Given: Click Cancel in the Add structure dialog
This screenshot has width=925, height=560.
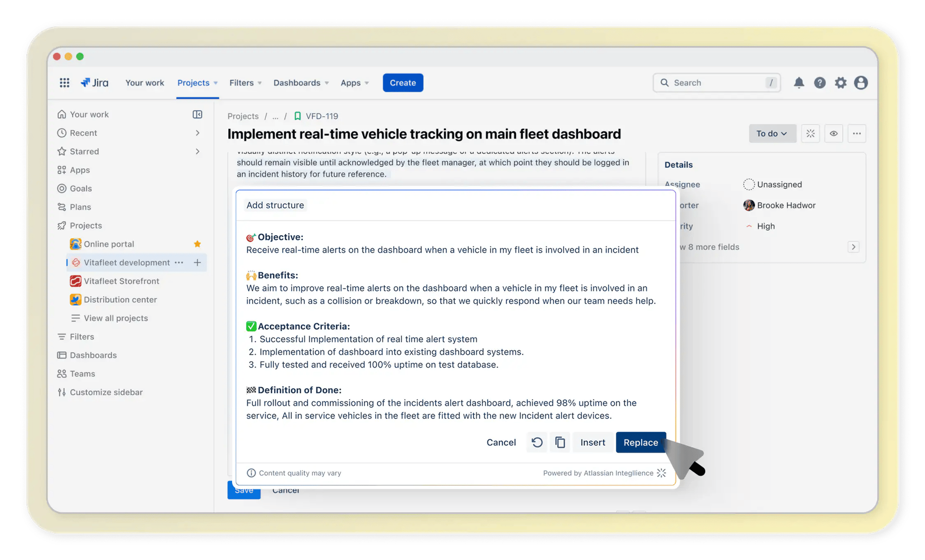Looking at the screenshot, I should tap(501, 442).
